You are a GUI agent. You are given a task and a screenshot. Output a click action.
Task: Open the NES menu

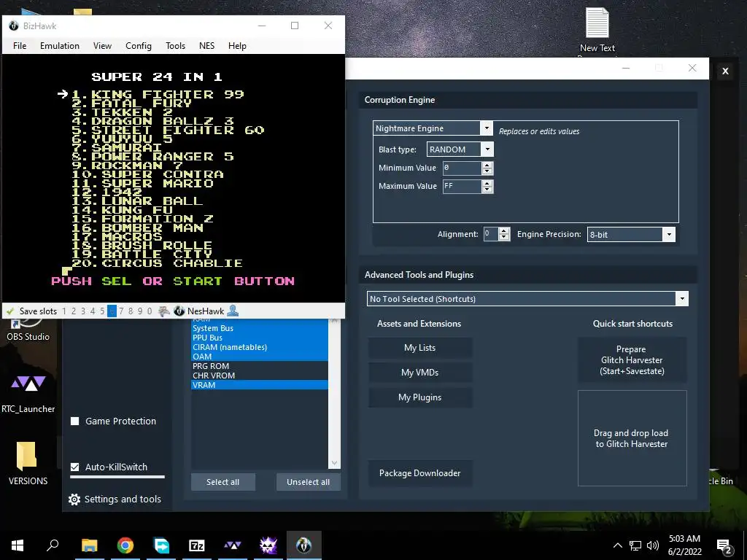(206, 46)
